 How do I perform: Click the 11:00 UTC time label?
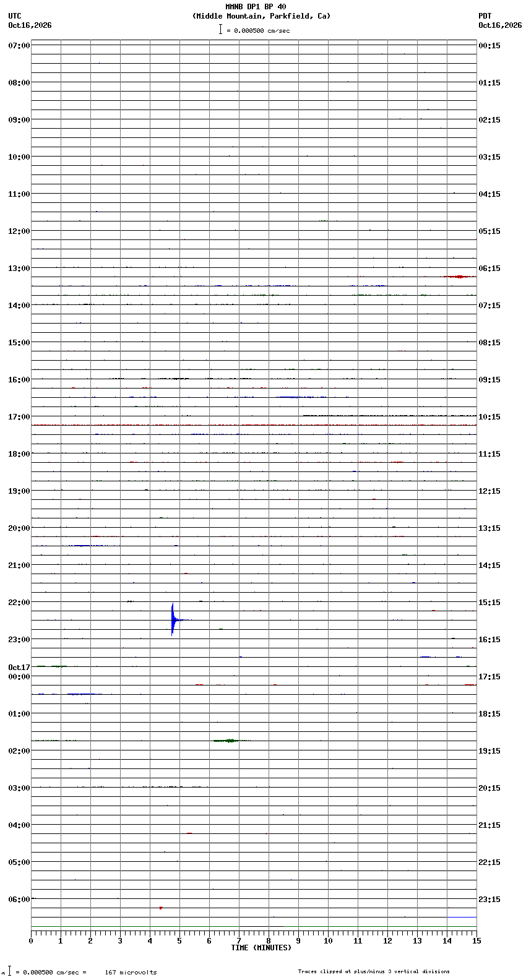pyautogui.click(x=19, y=194)
